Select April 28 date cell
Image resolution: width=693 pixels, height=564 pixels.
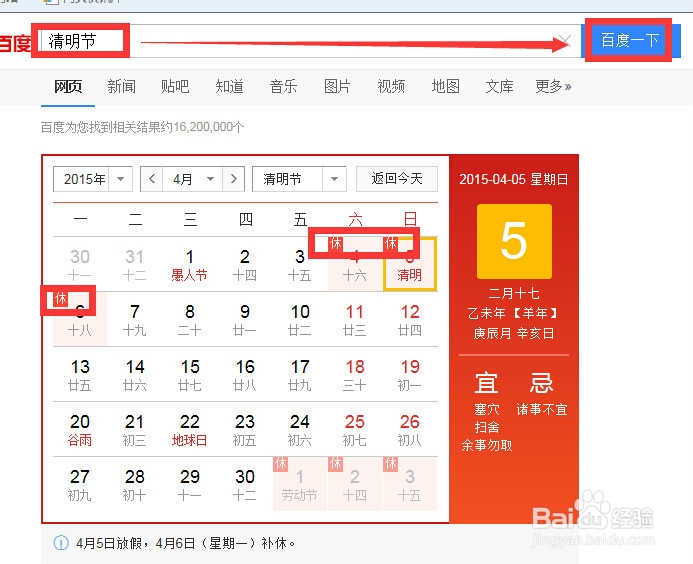click(135, 484)
